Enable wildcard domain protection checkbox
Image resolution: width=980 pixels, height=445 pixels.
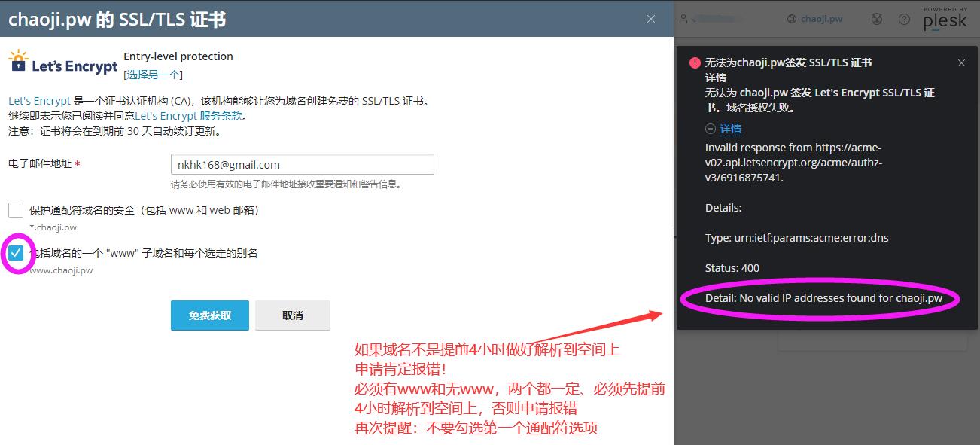[x=16, y=210]
